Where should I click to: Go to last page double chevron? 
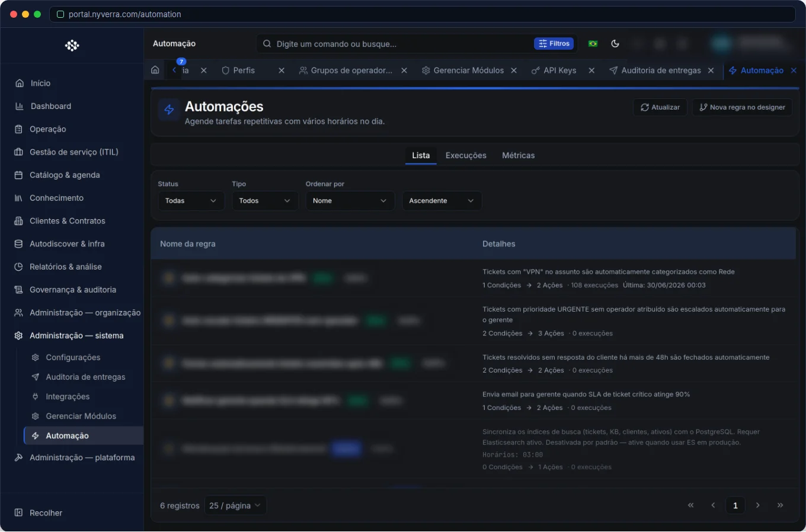coord(781,505)
